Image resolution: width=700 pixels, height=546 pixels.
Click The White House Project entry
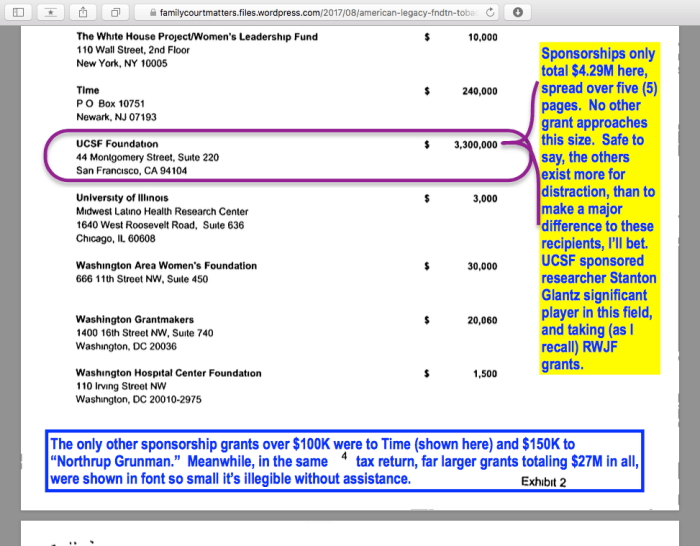197,37
